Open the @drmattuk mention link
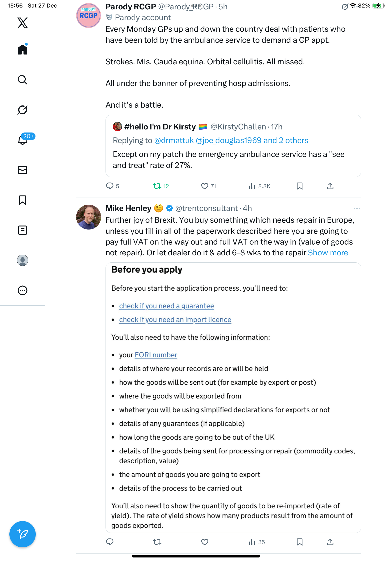Viewport: 392px width, 561px height. coord(174,140)
